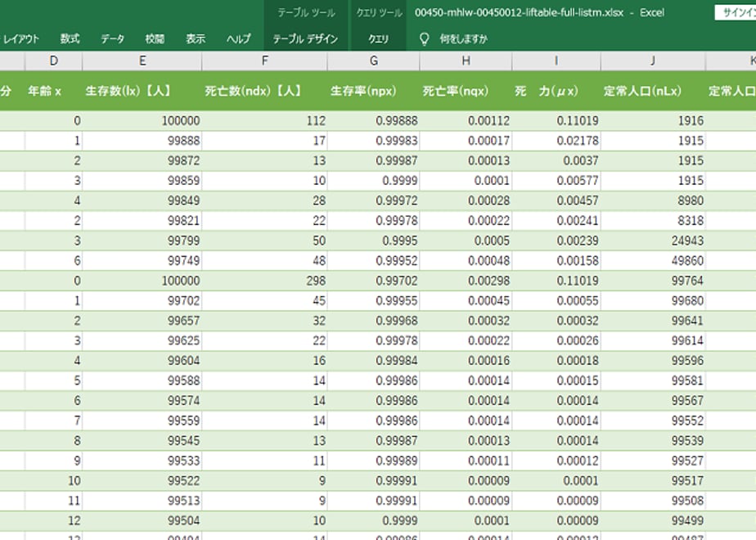Select the cell with value 99567

(x=653, y=401)
